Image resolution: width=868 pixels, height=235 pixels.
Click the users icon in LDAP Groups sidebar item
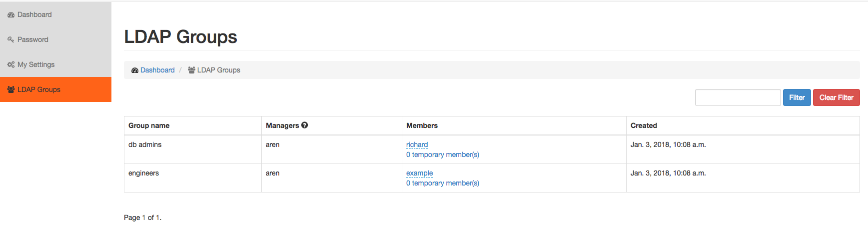(x=11, y=89)
